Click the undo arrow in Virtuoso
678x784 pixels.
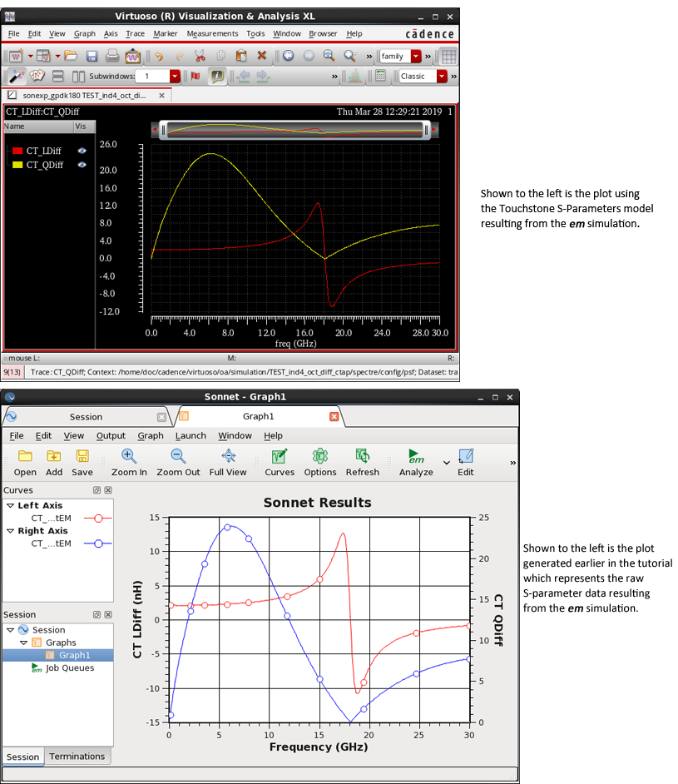tap(159, 56)
